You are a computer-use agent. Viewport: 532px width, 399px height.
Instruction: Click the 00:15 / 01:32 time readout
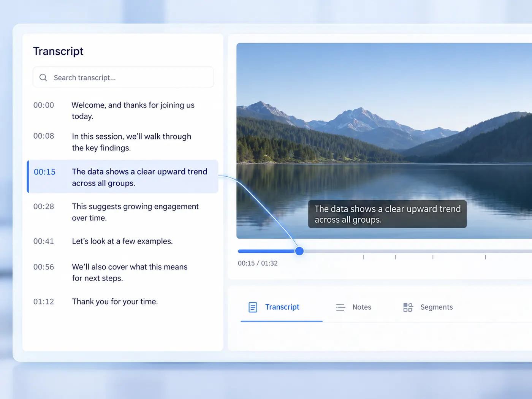pos(258,263)
